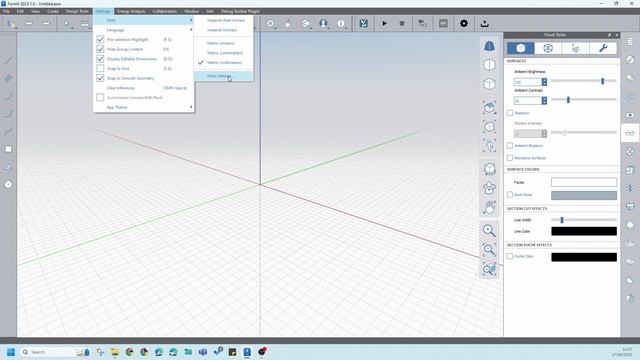This screenshot has width=640, height=360.
Task: Open the wrench settings tab in Visual Styles
Action: (603, 48)
